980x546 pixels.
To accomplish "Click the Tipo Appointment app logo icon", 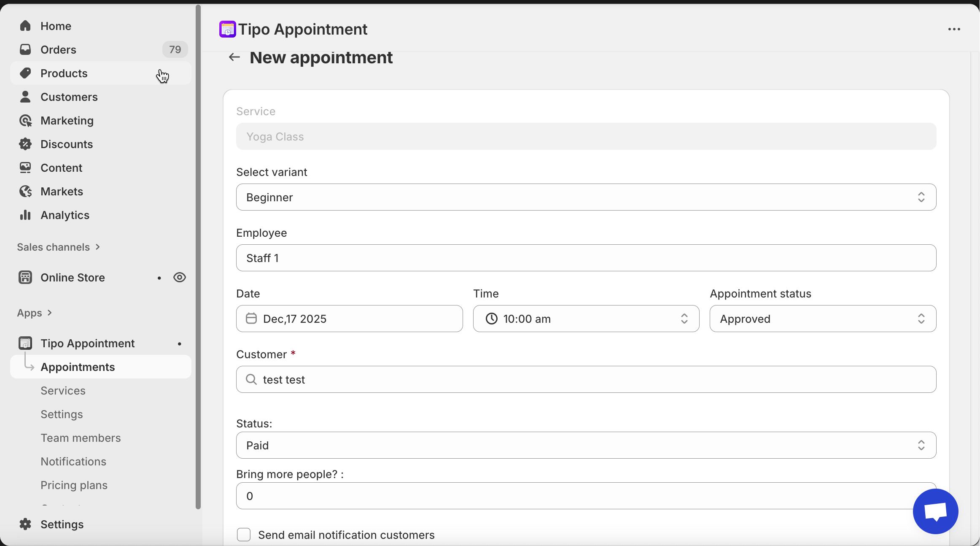I will click(227, 29).
